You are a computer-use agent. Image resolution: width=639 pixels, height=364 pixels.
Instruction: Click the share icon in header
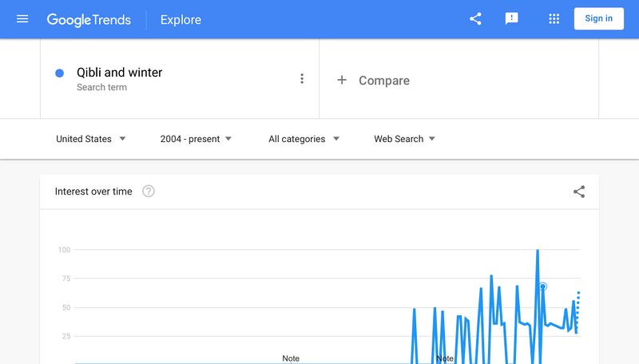[x=475, y=19]
